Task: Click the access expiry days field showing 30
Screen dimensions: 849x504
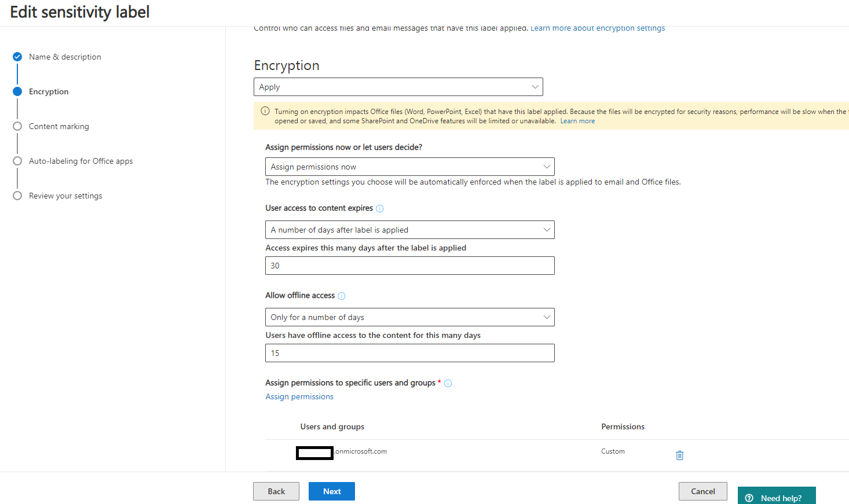Action: tap(410, 266)
